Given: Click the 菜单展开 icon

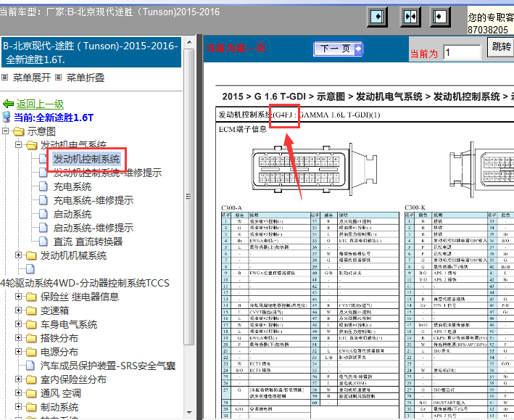Looking at the screenshot, I should pos(4,78).
